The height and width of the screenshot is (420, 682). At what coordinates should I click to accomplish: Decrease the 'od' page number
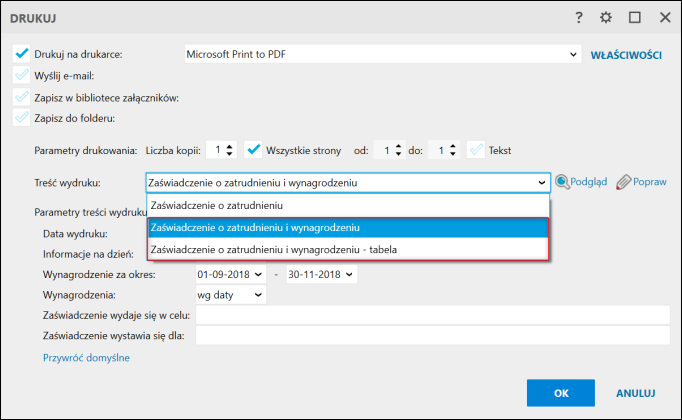click(x=398, y=154)
